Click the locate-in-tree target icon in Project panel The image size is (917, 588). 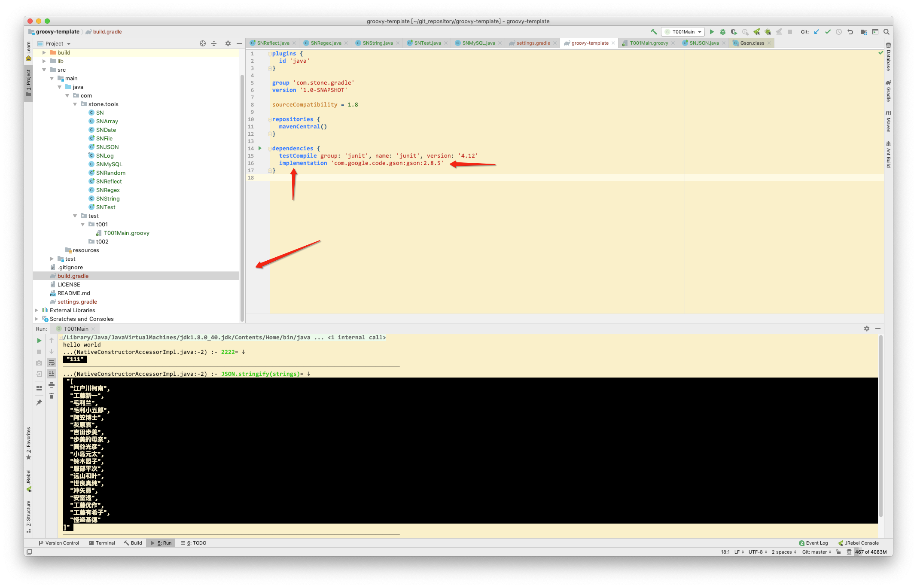(203, 43)
